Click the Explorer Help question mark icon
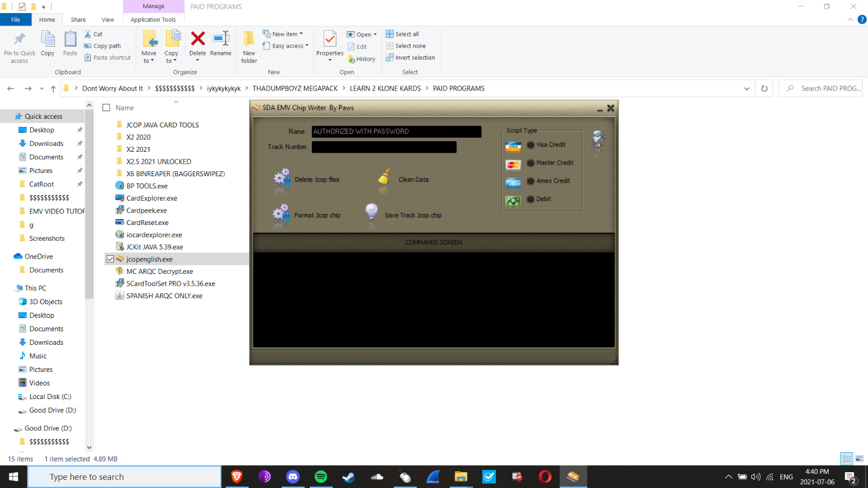868x488 pixels. (x=862, y=20)
